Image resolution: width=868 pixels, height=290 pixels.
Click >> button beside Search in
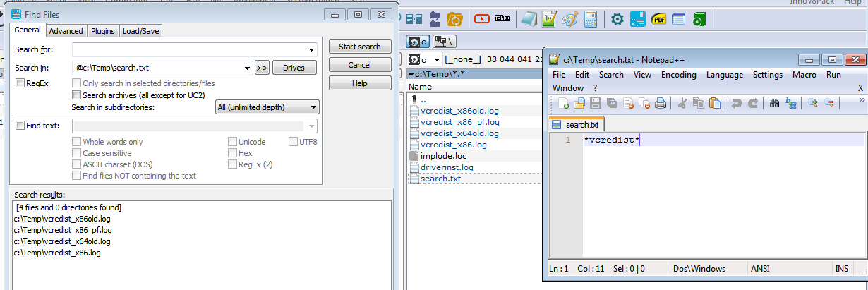pos(262,68)
